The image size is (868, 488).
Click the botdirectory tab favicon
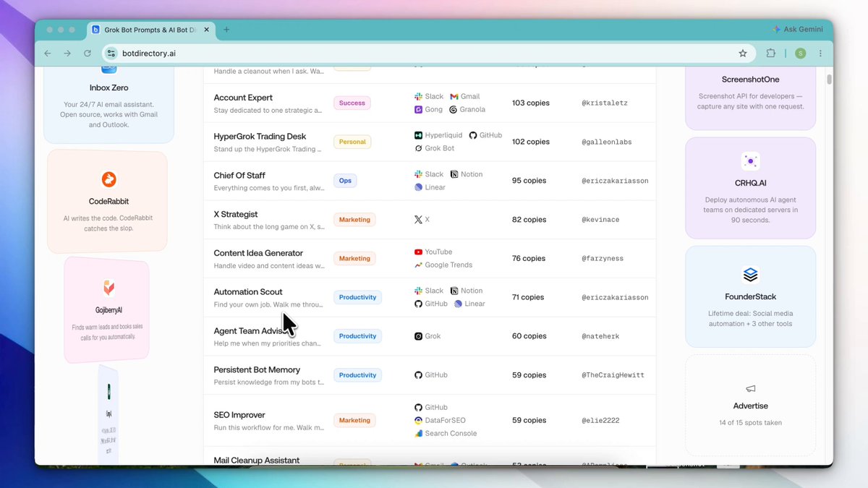[x=95, y=30]
